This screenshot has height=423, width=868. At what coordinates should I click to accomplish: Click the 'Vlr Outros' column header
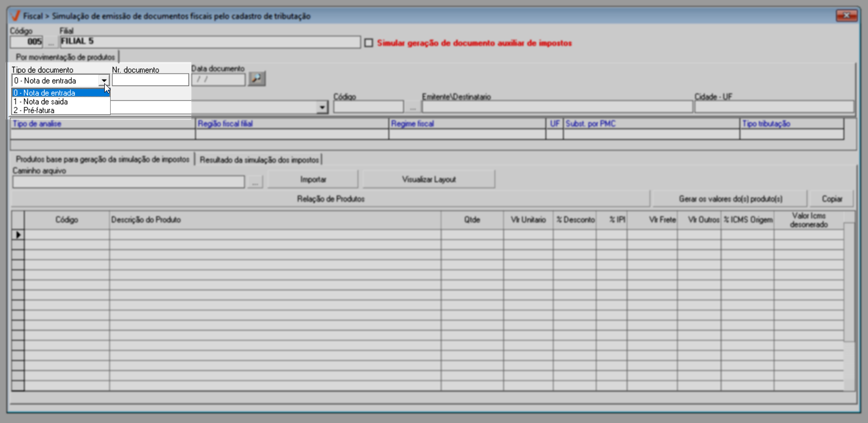699,220
